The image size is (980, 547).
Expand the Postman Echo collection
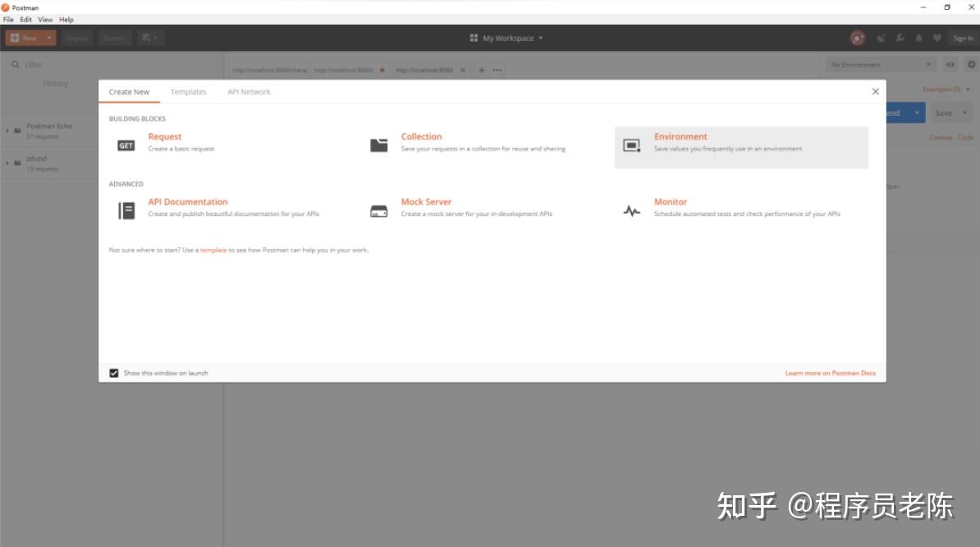[x=8, y=130]
